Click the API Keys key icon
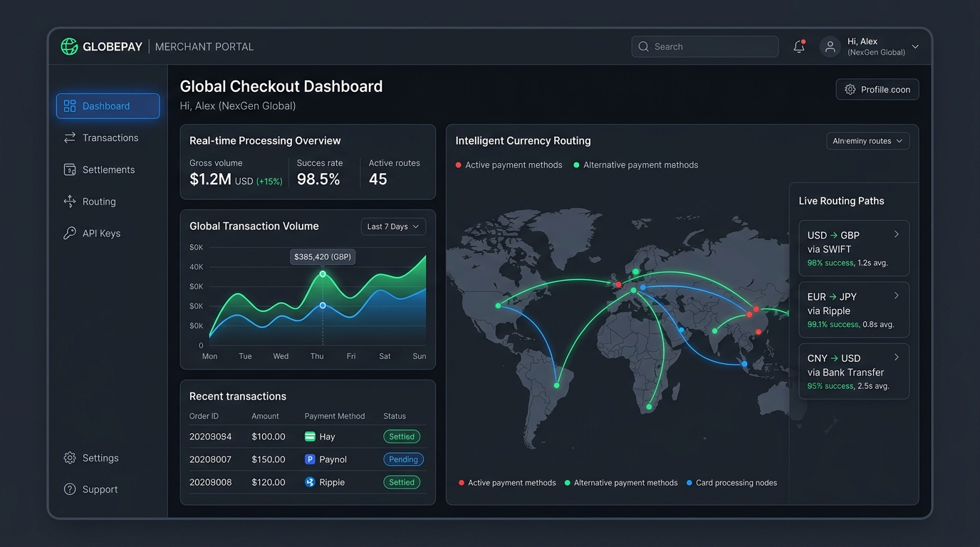This screenshot has width=980, height=547. [x=70, y=233]
